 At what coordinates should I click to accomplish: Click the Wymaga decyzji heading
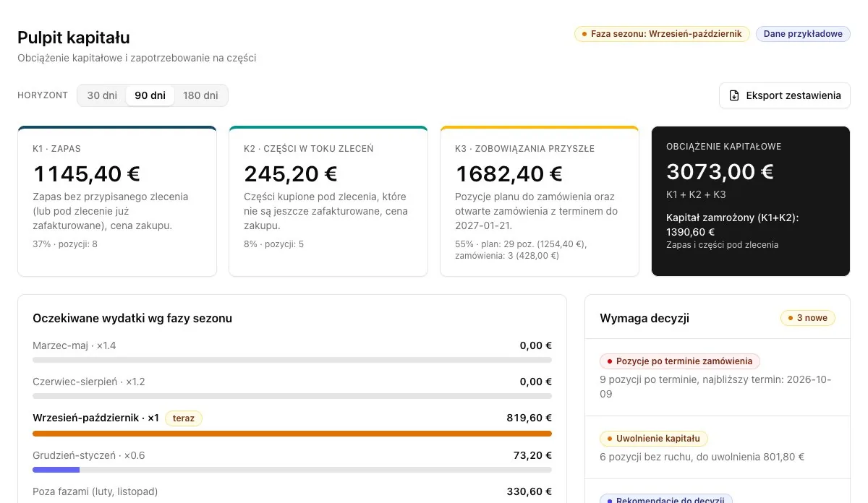click(644, 318)
